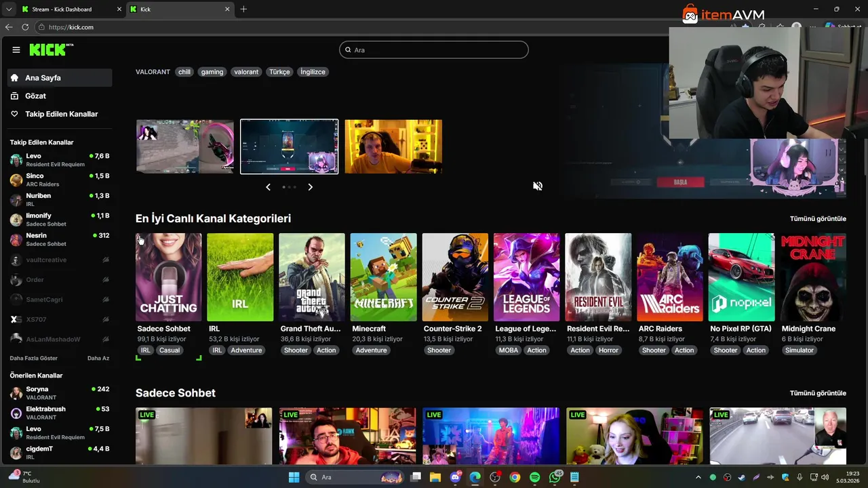The width and height of the screenshot is (868, 488).
Task: Click the Gözat browse icon
Action: click(14, 96)
